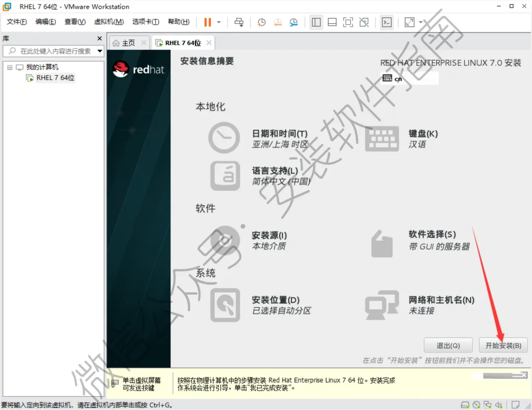
Task: Close the RHEL 7 64位 tab
Action: pos(209,43)
